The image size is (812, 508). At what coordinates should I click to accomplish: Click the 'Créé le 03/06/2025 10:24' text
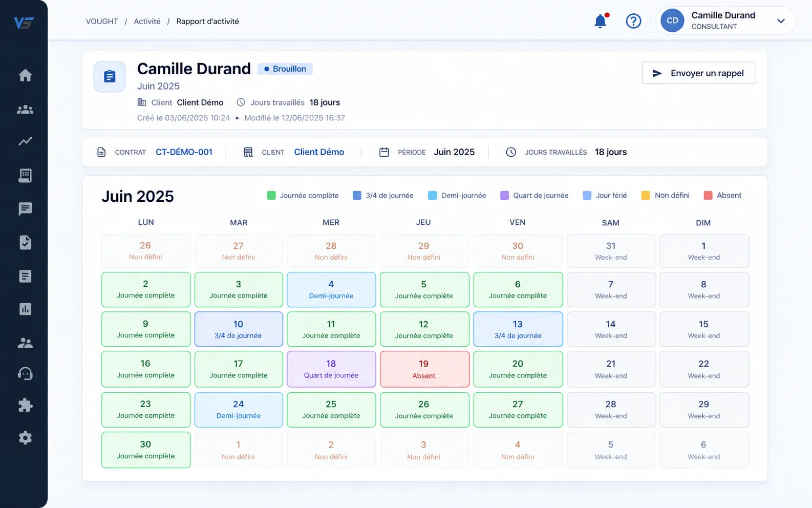click(x=183, y=118)
